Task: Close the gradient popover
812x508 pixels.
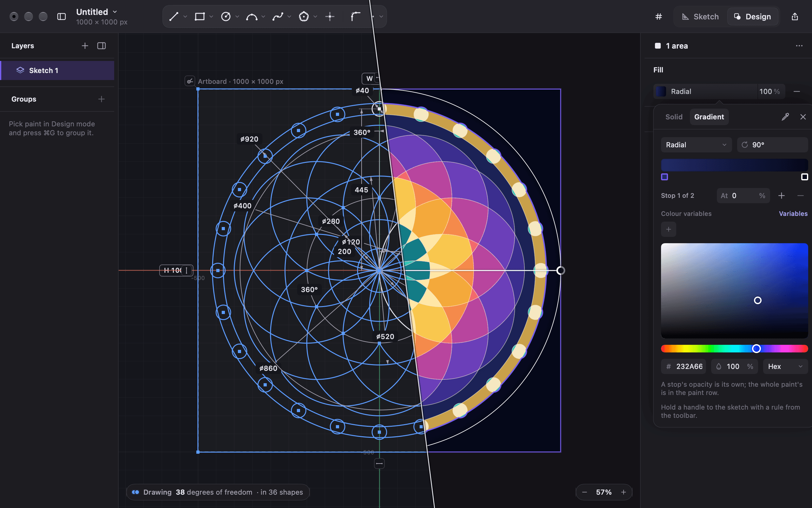Action: tap(803, 117)
